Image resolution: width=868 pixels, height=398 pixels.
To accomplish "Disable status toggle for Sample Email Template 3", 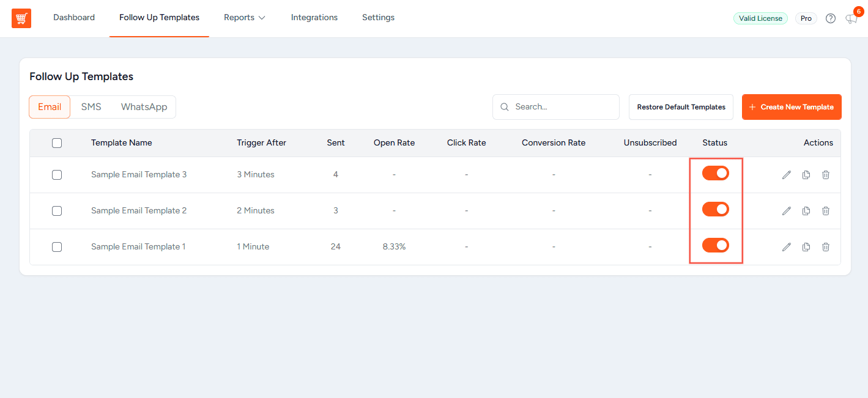I will point(716,174).
